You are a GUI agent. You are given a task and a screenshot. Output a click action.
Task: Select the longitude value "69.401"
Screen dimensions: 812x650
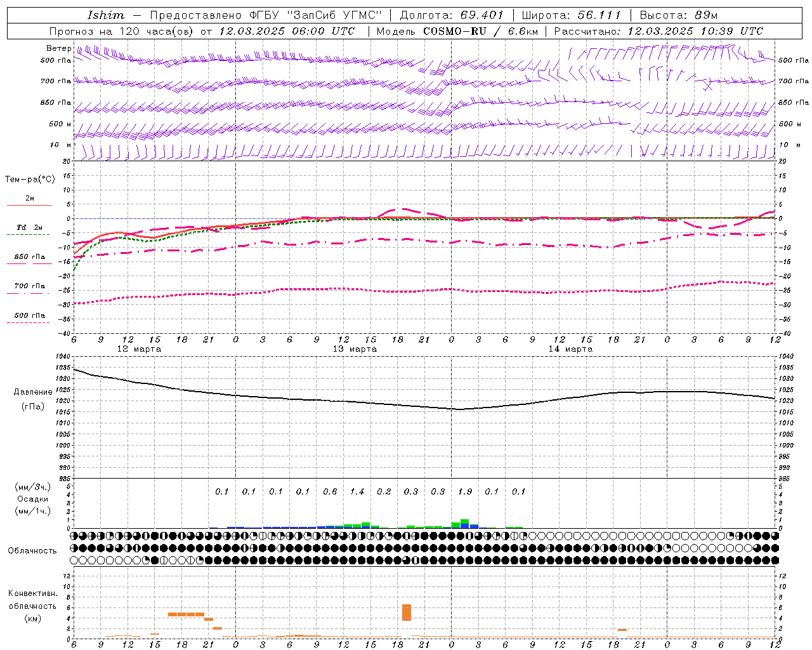click(481, 15)
